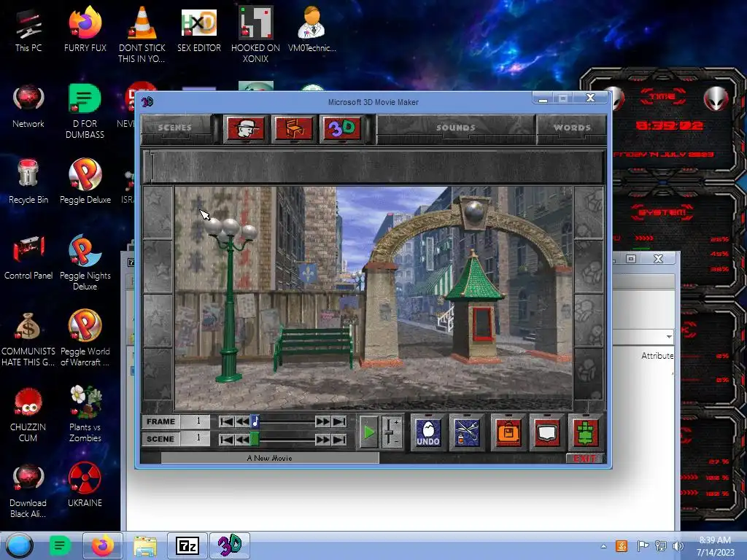
Task: Advance to next scene
Action: point(322,439)
